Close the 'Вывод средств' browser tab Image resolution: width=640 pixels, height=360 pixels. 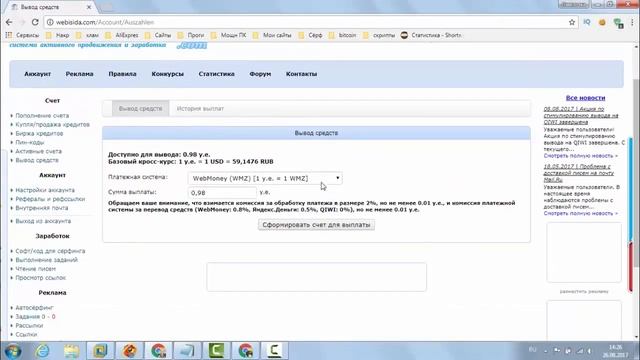pyautogui.click(x=89, y=7)
